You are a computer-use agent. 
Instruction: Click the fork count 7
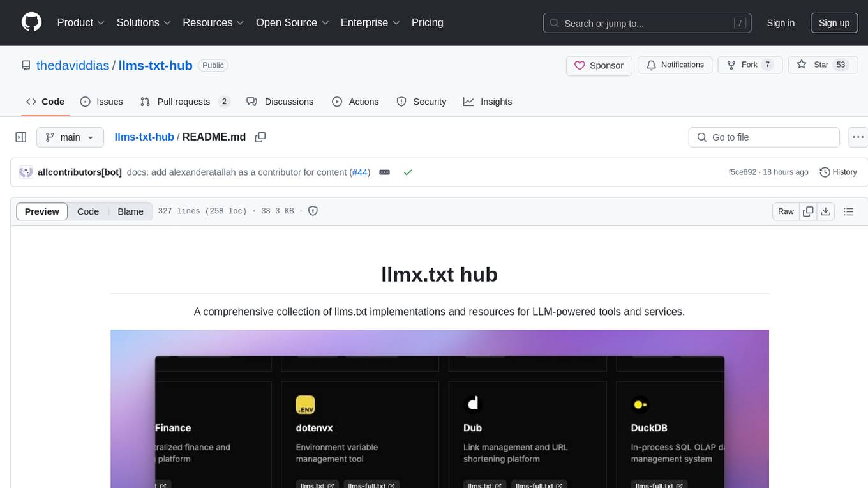[768, 65]
